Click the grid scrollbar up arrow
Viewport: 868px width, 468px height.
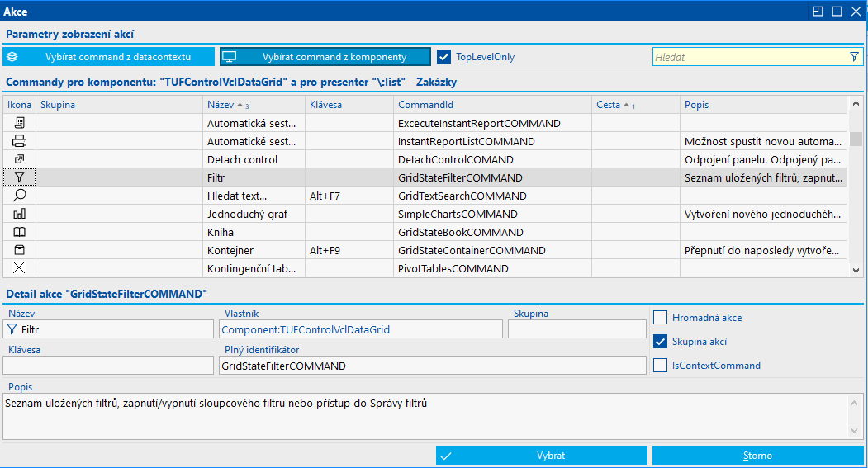point(856,103)
